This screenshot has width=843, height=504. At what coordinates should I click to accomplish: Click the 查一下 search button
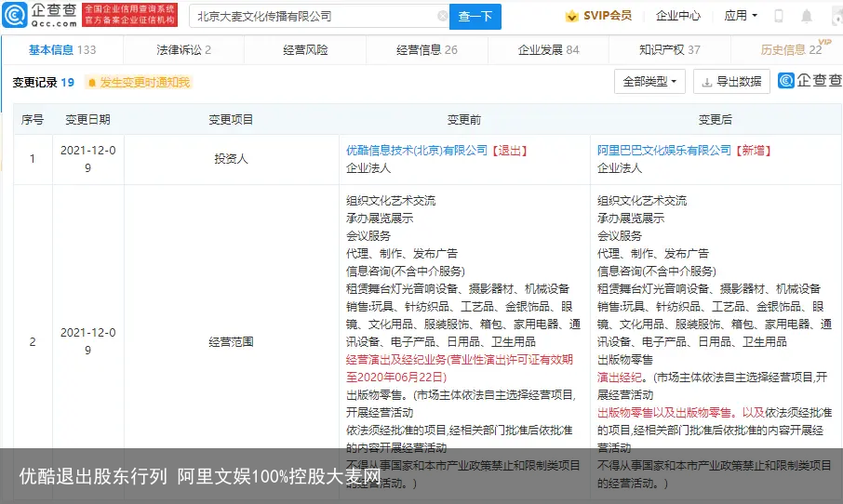[475, 17]
